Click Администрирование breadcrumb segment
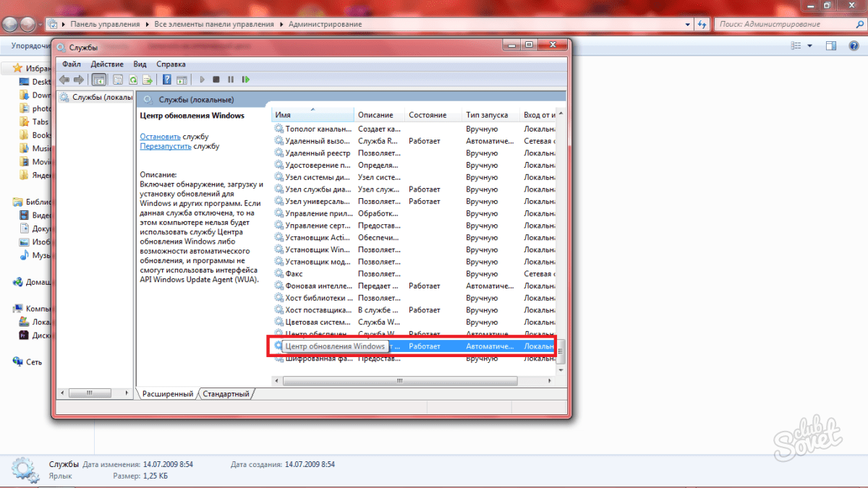This screenshot has width=868, height=488. click(325, 24)
